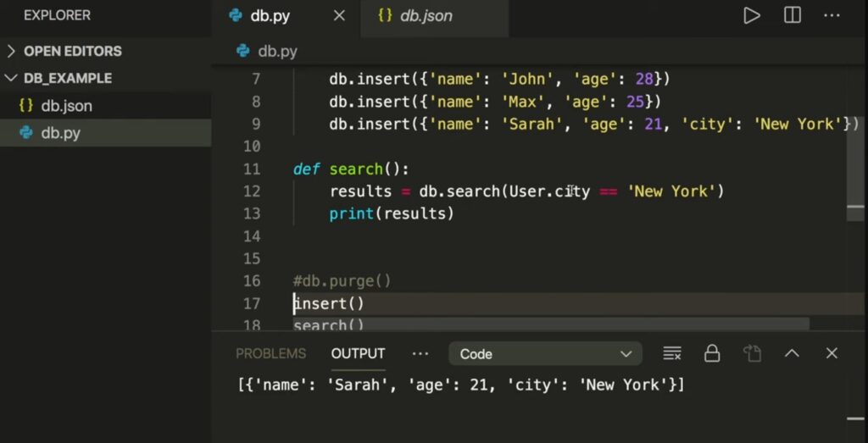Click the 'Sarah' insert line

click(x=593, y=124)
